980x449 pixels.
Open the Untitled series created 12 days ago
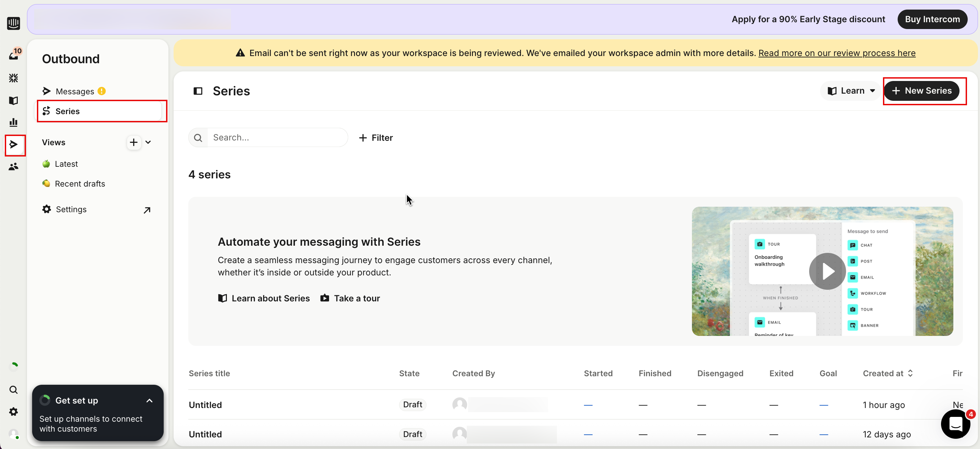205,434
